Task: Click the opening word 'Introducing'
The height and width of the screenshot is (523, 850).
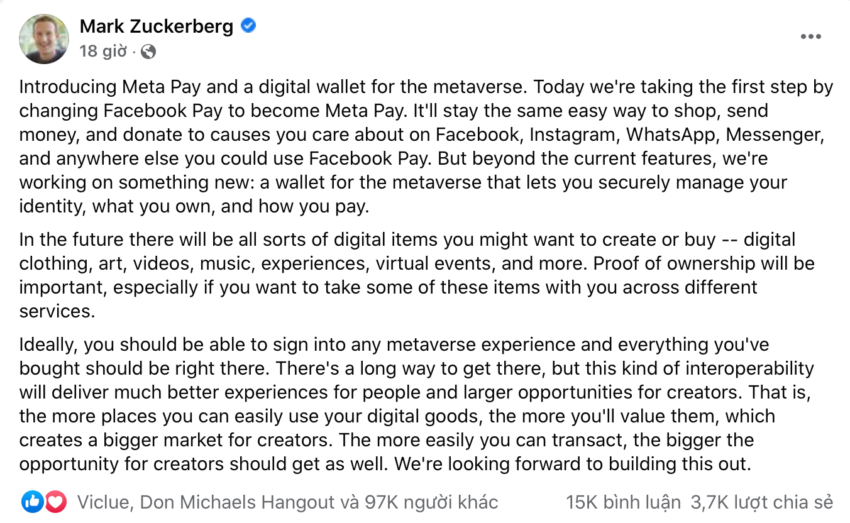Action: [x=68, y=87]
